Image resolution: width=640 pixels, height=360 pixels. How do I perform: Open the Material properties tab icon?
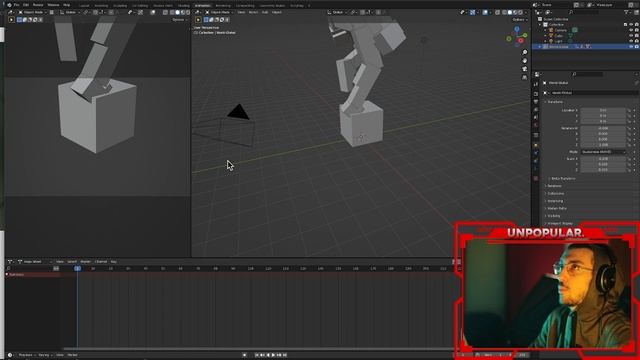coord(536,178)
